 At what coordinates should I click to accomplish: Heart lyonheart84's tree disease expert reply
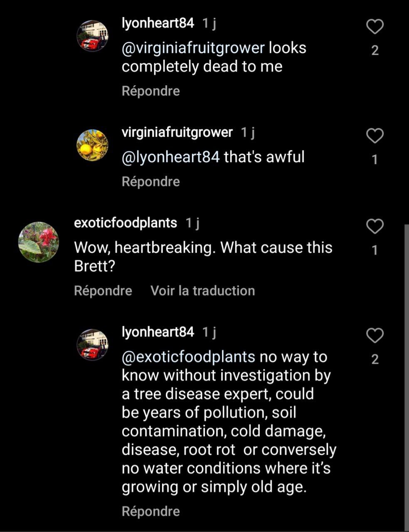pyautogui.click(x=375, y=335)
